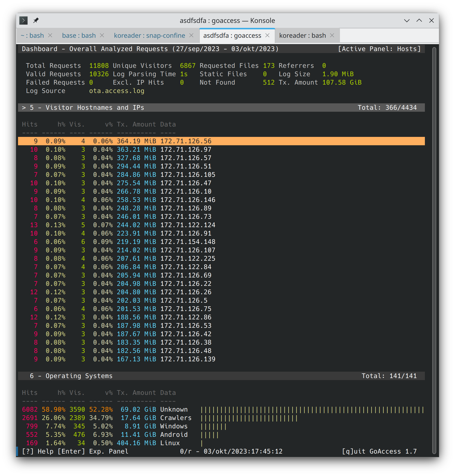Close the 'asdfsdfa : goaccess' tab

tap(267, 36)
